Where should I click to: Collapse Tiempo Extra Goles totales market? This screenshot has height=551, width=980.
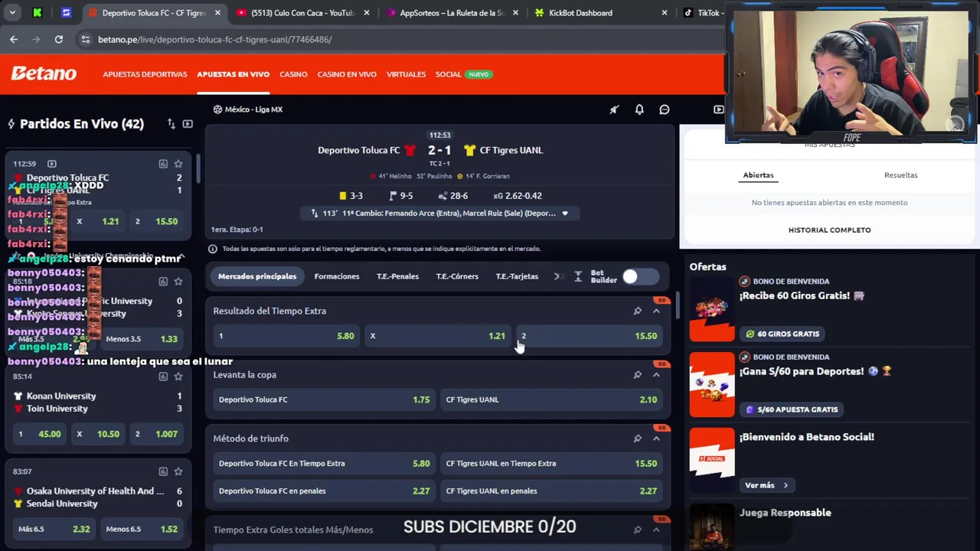656,530
